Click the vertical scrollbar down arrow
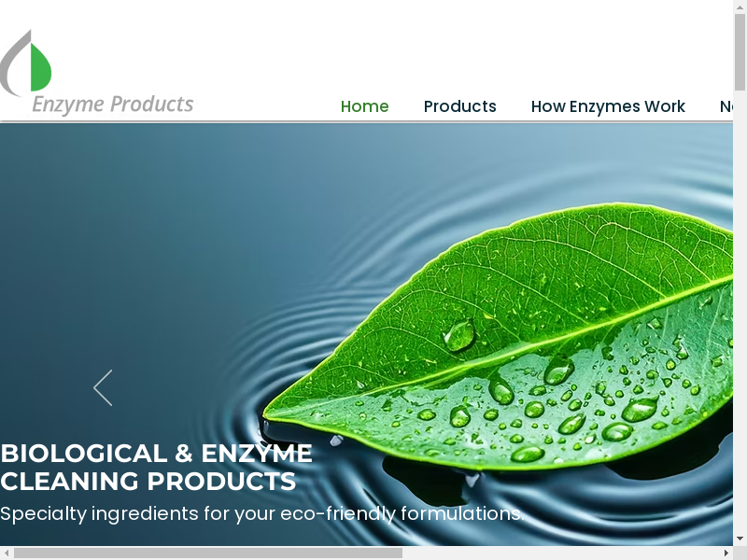 [740, 539]
